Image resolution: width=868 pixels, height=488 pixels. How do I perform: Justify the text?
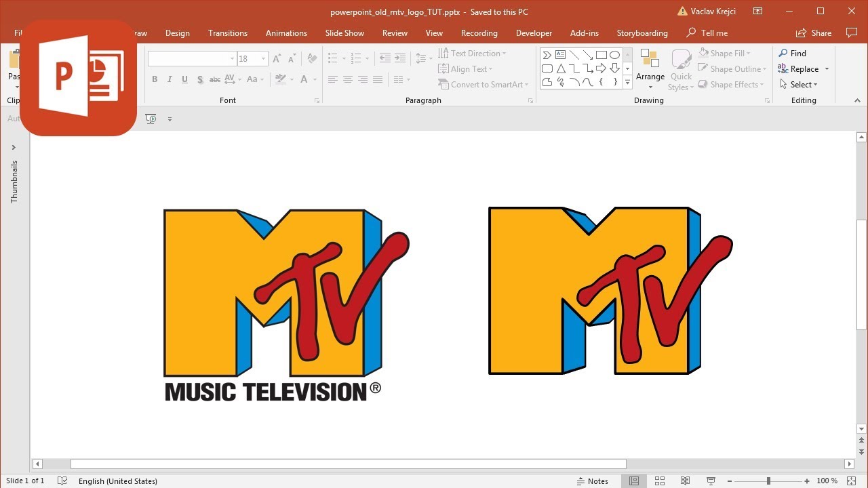pyautogui.click(x=378, y=79)
